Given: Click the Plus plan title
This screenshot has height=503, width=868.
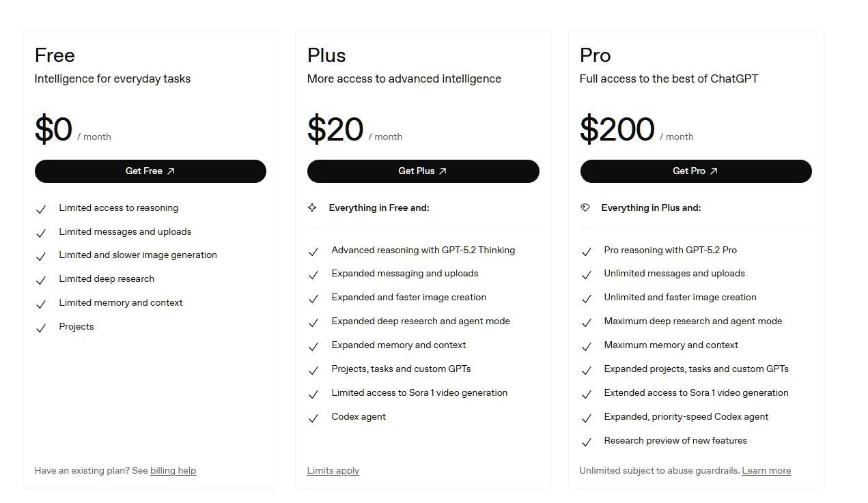Looking at the screenshot, I should 326,55.
